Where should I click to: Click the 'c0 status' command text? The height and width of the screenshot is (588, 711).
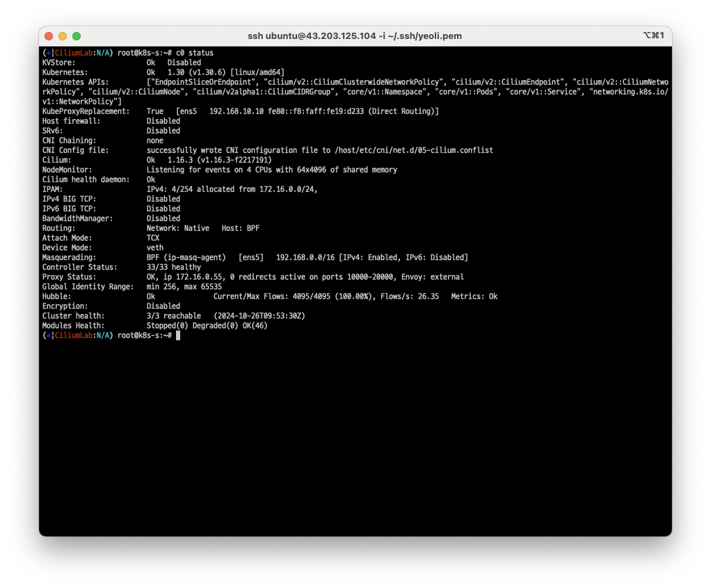[x=195, y=53]
